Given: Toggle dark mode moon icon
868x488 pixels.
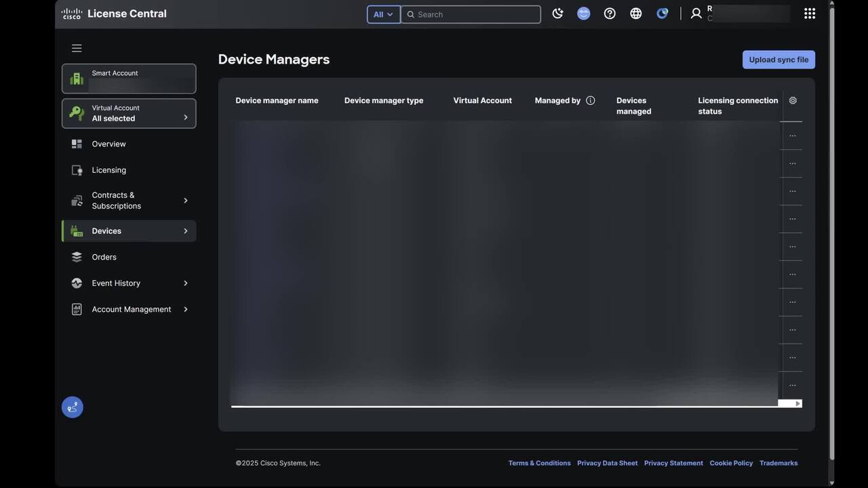Looking at the screenshot, I should click(557, 14).
